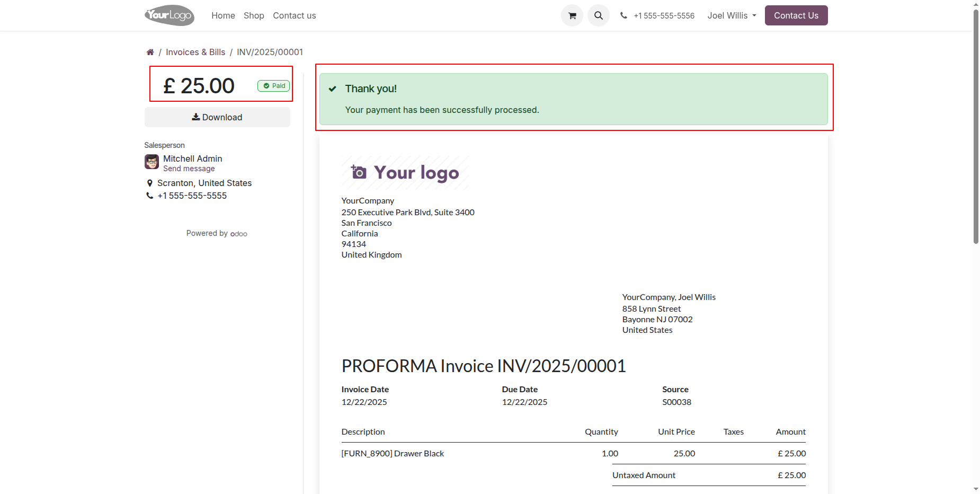Go to the Home menu item

click(x=223, y=16)
